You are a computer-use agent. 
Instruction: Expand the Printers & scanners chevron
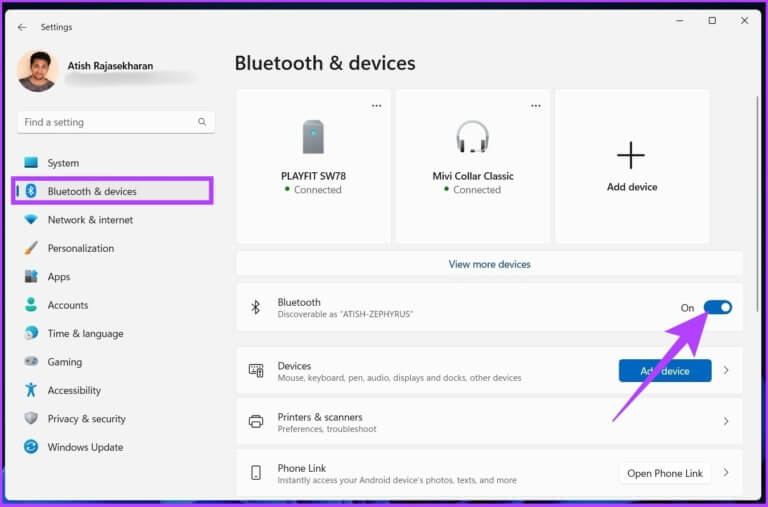[x=726, y=421]
